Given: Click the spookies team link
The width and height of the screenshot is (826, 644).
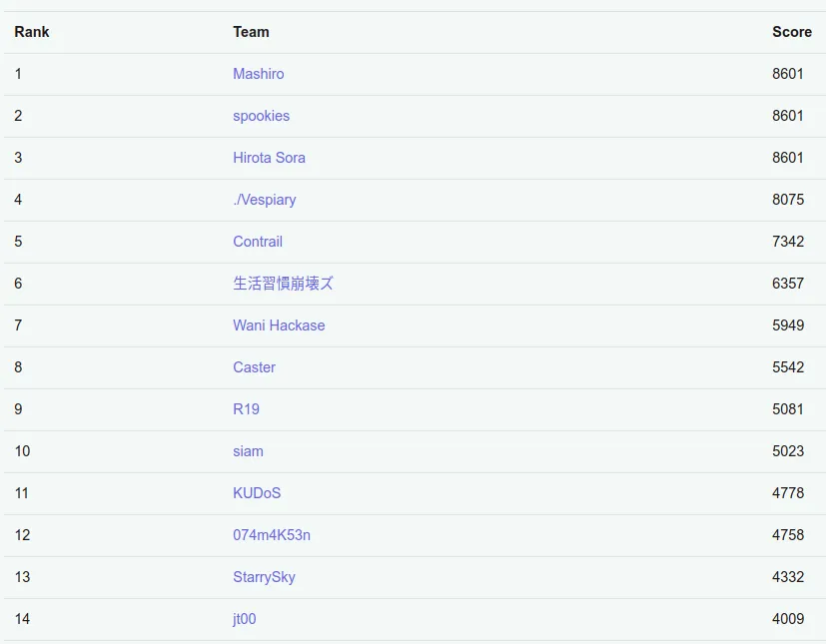Looking at the screenshot, I should [261, 116].
